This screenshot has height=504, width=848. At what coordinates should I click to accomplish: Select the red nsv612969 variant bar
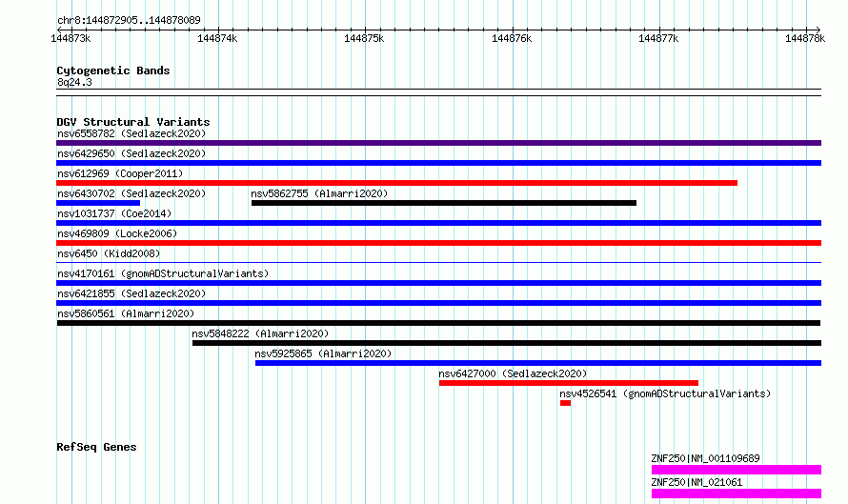pyautogui.click(x=397, y=183)
